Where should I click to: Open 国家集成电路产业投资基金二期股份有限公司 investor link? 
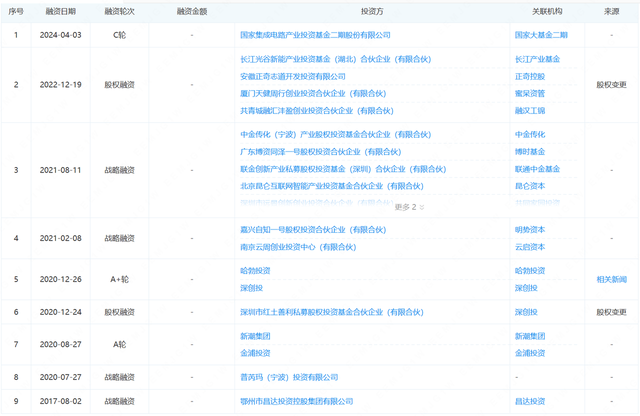click(x=315, y=35)
